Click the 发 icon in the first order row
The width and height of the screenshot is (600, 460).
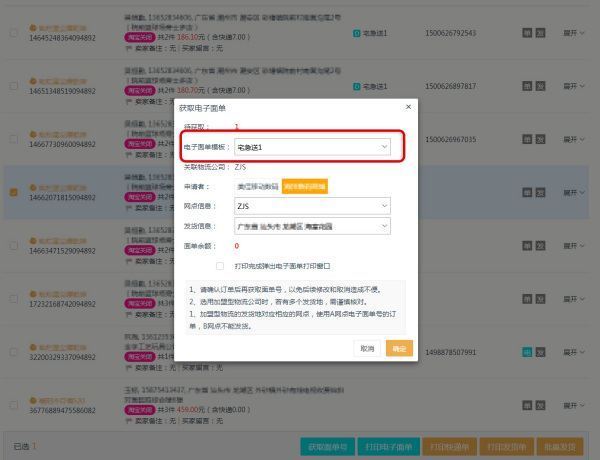[541, 32]
